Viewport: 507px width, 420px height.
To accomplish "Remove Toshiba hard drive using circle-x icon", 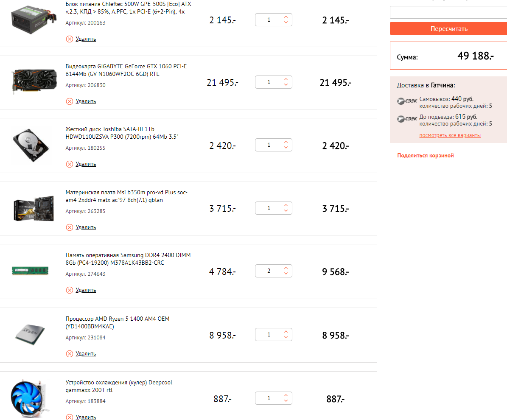I will coord(69,164).
